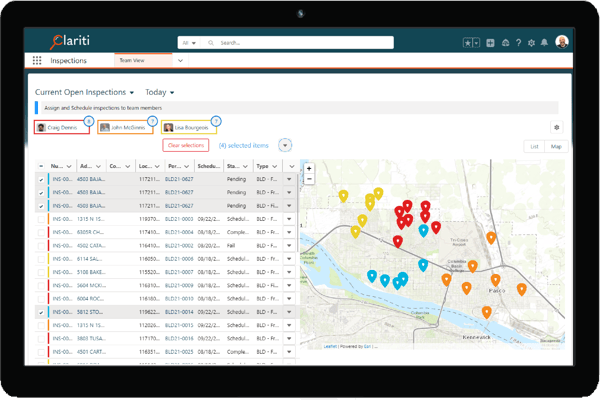Open the favorites star icon
600x400 pixels.
465,43
